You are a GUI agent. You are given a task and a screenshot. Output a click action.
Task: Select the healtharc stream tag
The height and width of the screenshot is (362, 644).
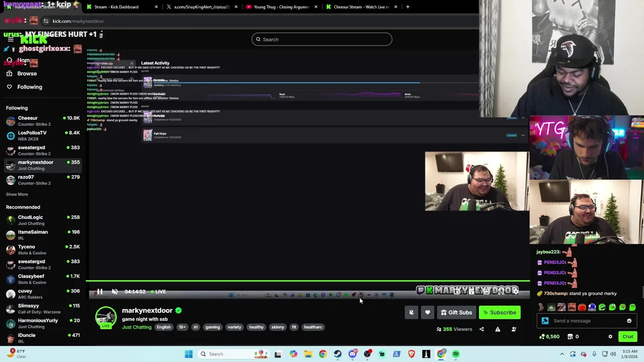pyautogui.click(x=313, y=327)
